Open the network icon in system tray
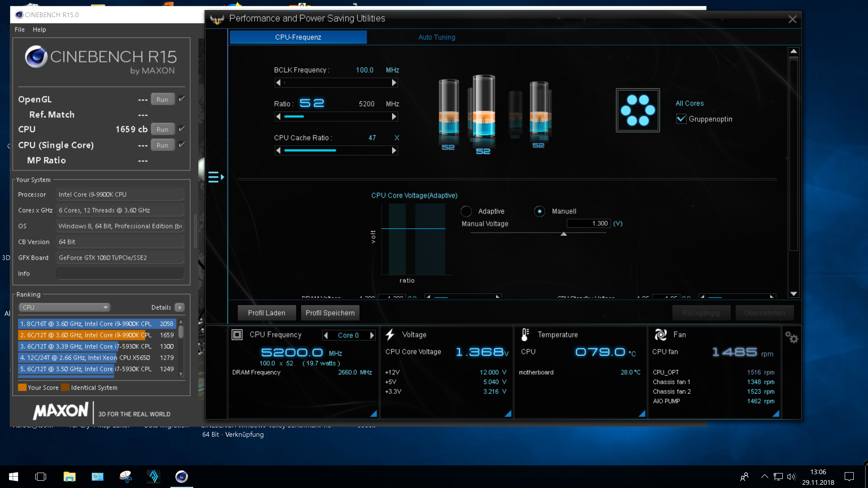Screen dimensions: 868x488 [778, 476]
